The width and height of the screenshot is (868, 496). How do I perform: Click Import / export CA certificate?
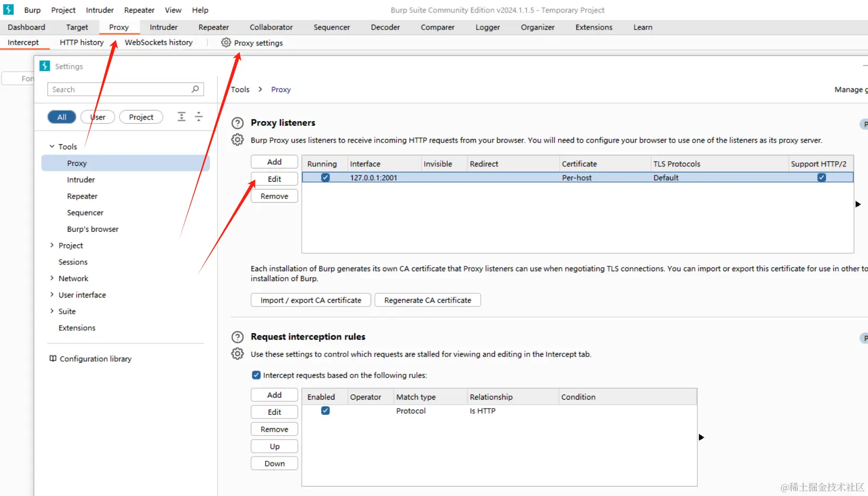pyautogui.click(x=311, y=300)
